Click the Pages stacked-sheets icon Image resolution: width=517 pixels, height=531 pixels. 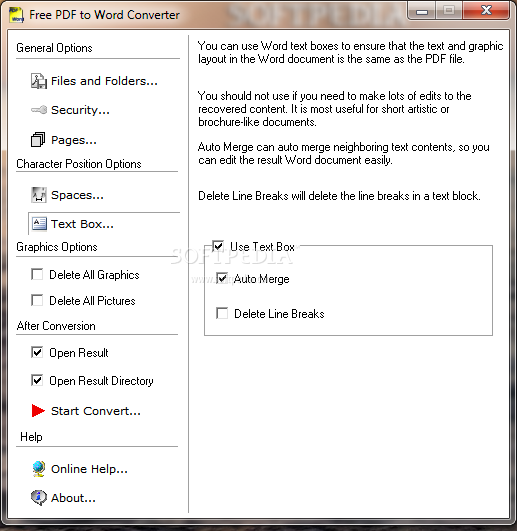tap(38, 140)
